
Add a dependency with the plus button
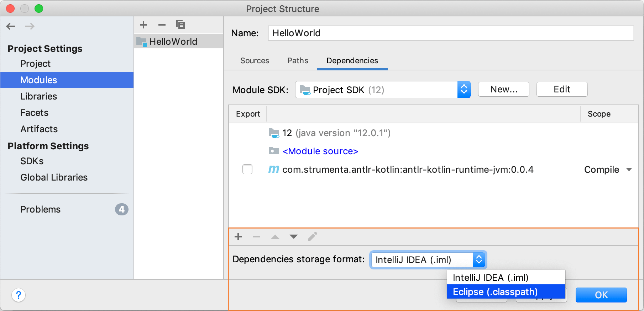click(238, 237)
